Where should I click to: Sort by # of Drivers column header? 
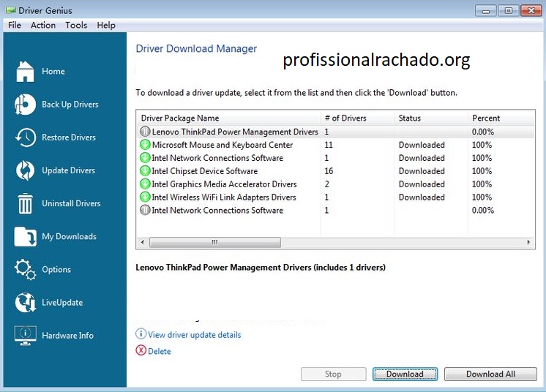[x=357, y=118]
